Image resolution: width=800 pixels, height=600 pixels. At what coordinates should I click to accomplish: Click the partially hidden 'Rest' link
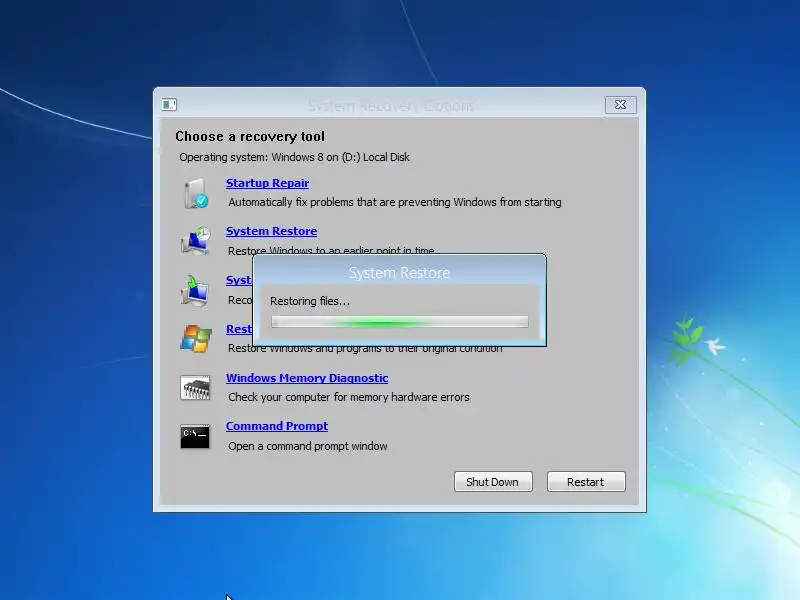point(239,329)
